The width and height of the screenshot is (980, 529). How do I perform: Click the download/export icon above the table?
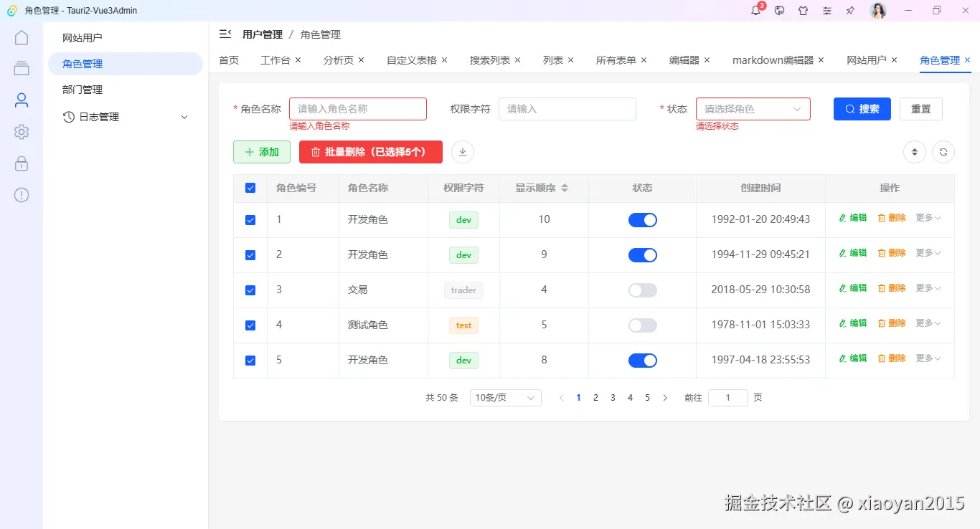(x=462, y=151)
